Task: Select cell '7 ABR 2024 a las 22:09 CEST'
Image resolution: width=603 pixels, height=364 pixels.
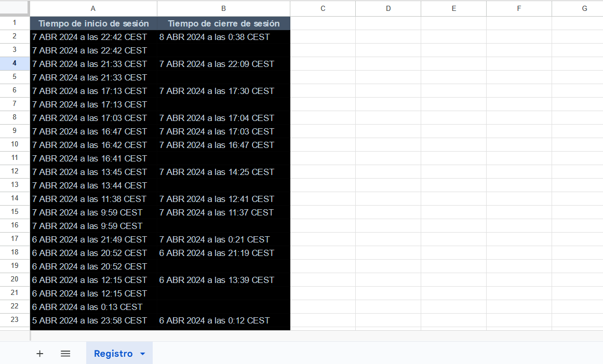Action: tap(223, 64)
